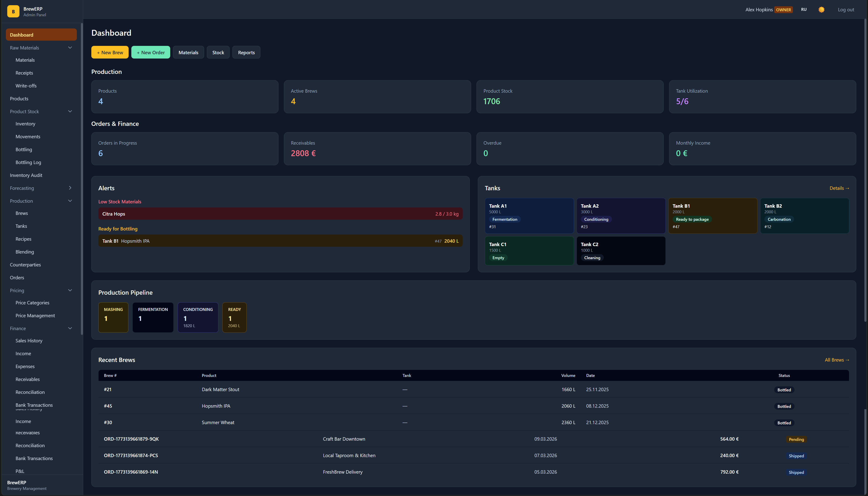The image size is (868, 496).
Task: Toggle the sun theme switch icon
Action: [821, 9]
